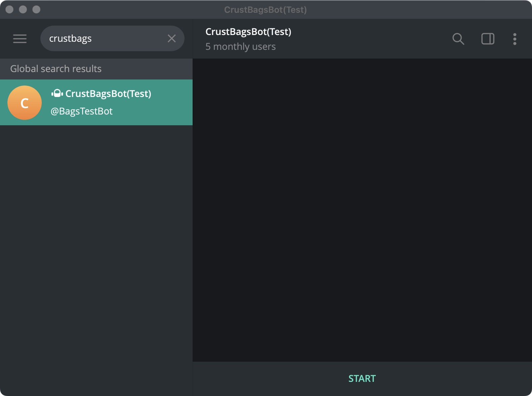The image size is (532, 396).
Task: Maximize the window with green button
Action: [36, 9]
